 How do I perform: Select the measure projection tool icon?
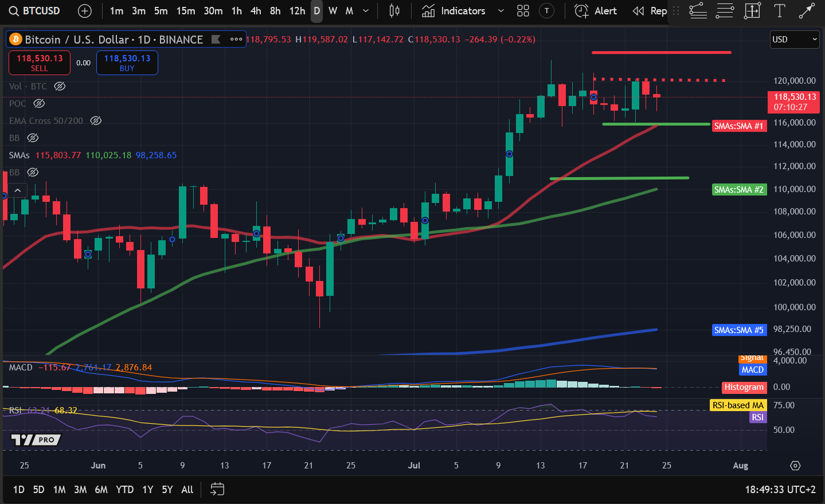(752, 11)
